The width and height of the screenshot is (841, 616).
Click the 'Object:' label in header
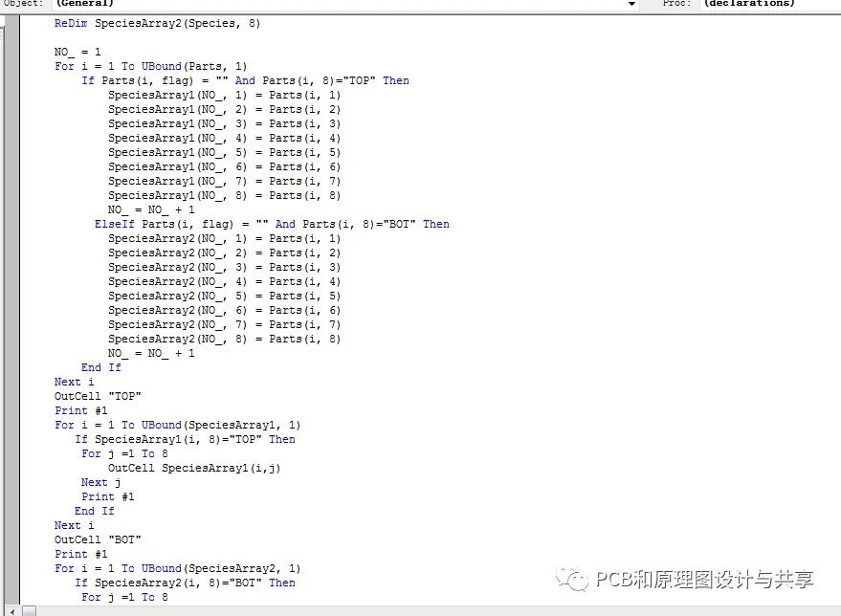(24, 3)
